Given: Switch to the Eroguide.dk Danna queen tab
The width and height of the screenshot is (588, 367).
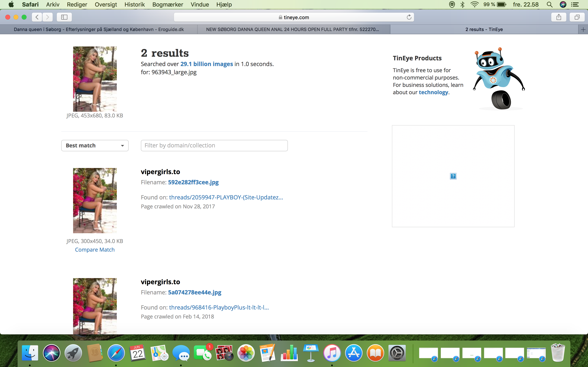Looking at the screenshot, I should (x=99, y=30).
